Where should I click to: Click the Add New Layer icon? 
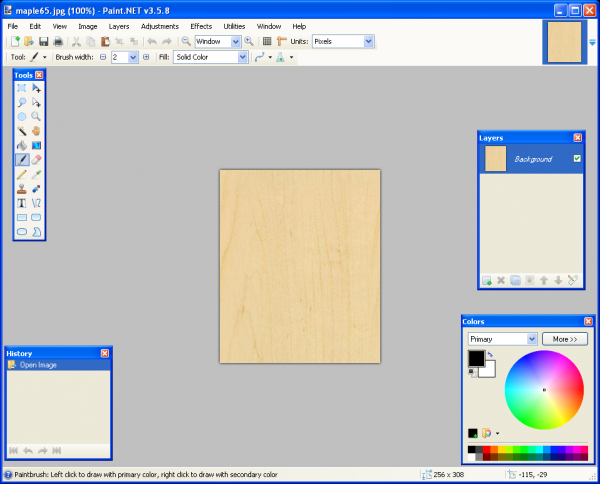(487, 280)
